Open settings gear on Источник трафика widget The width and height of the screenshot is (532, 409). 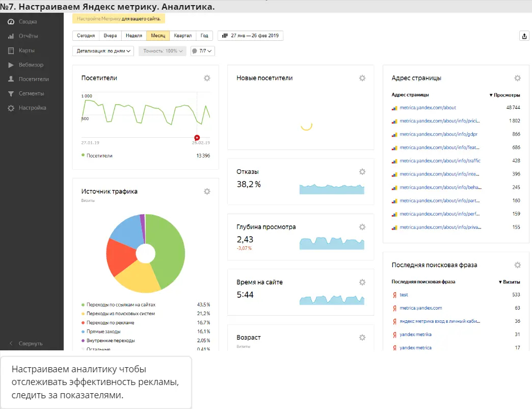tap(207, 191)
